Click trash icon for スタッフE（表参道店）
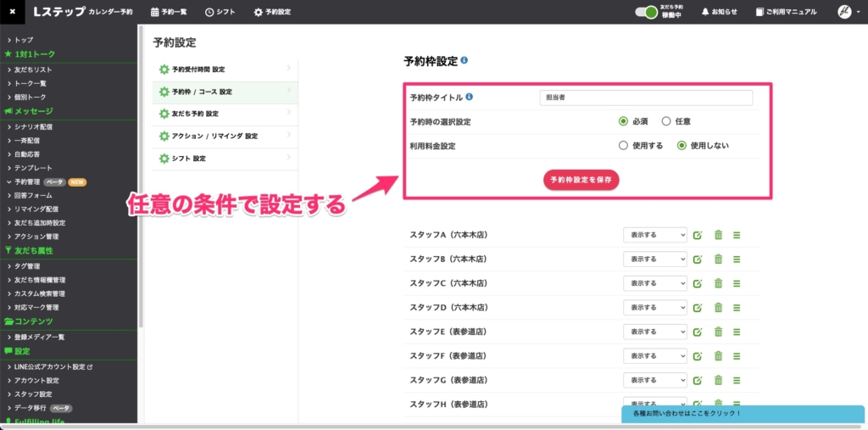The width and height of the screenshot is (868, 430). [718, 332]
